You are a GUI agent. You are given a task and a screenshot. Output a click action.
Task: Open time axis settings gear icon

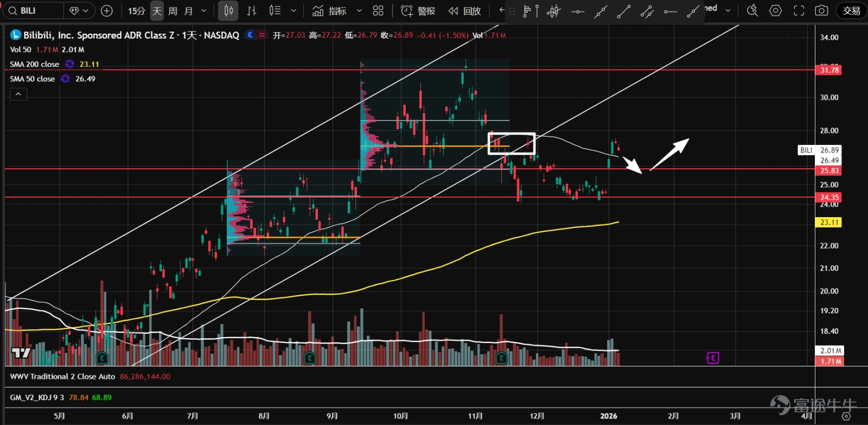pos(846,416)
